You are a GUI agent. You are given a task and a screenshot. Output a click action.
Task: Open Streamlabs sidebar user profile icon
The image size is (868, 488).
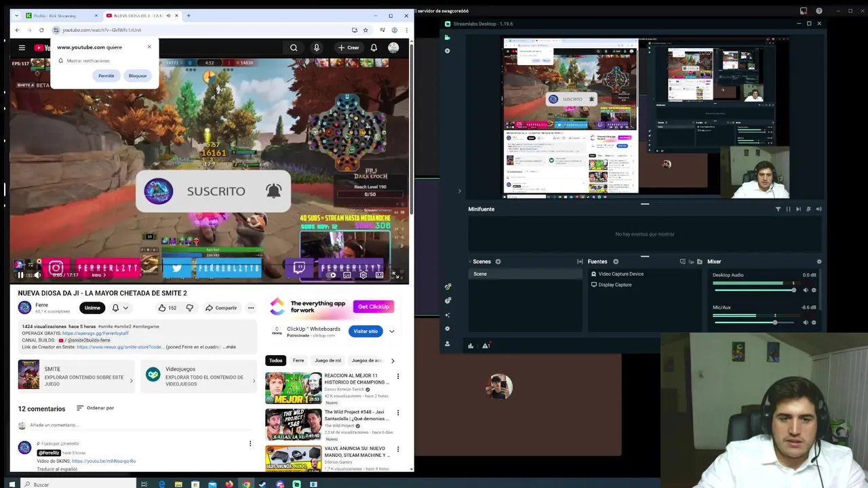click(447, 344)
